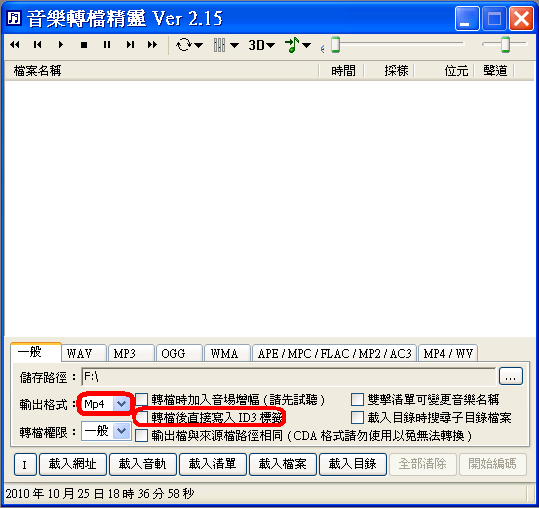Click the 聲道 column header
The width and height of the screenshot is (539, 508).
point(494,71)
